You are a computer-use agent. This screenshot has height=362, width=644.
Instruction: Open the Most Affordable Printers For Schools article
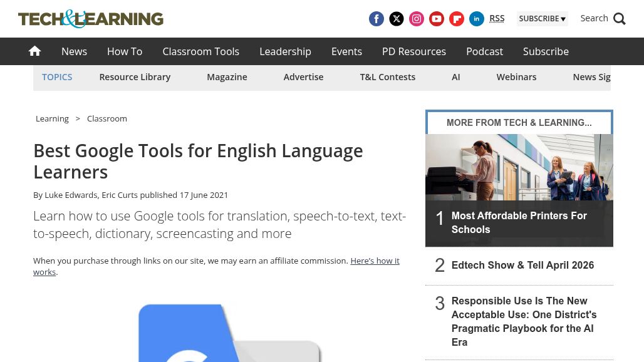[x=519, y=222]
